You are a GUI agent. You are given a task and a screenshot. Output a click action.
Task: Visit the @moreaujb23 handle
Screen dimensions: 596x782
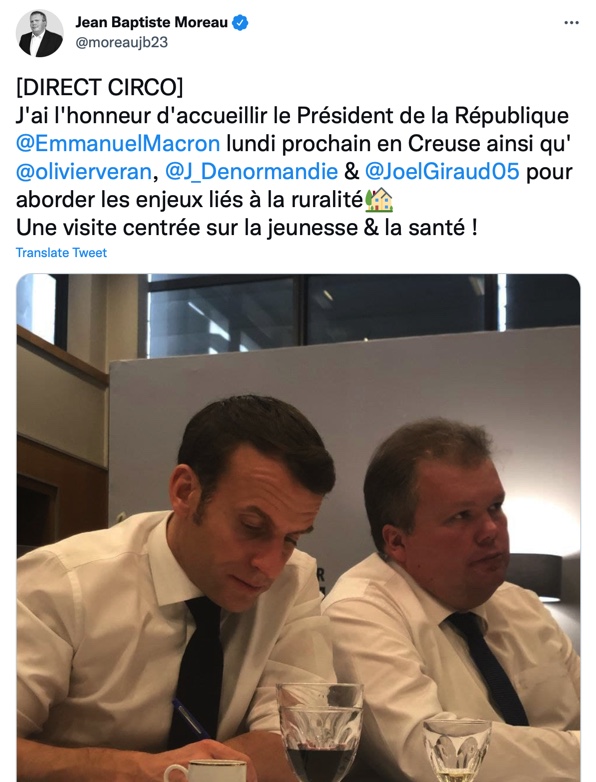(122, 42)
